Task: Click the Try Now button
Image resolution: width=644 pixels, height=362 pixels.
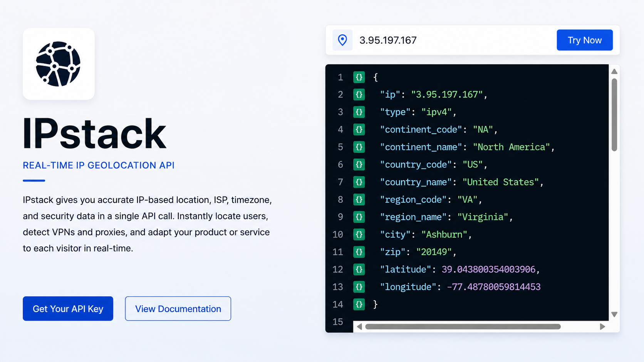Action: click(585, 40)
